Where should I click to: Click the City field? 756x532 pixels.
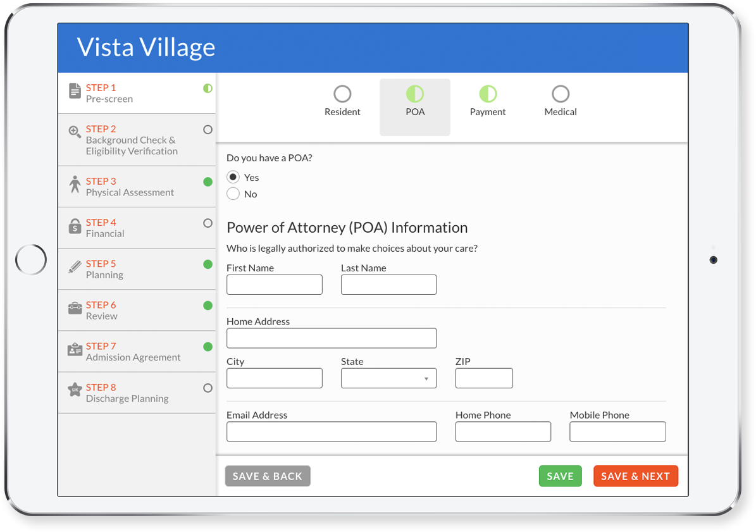click(x=275, y=378)
